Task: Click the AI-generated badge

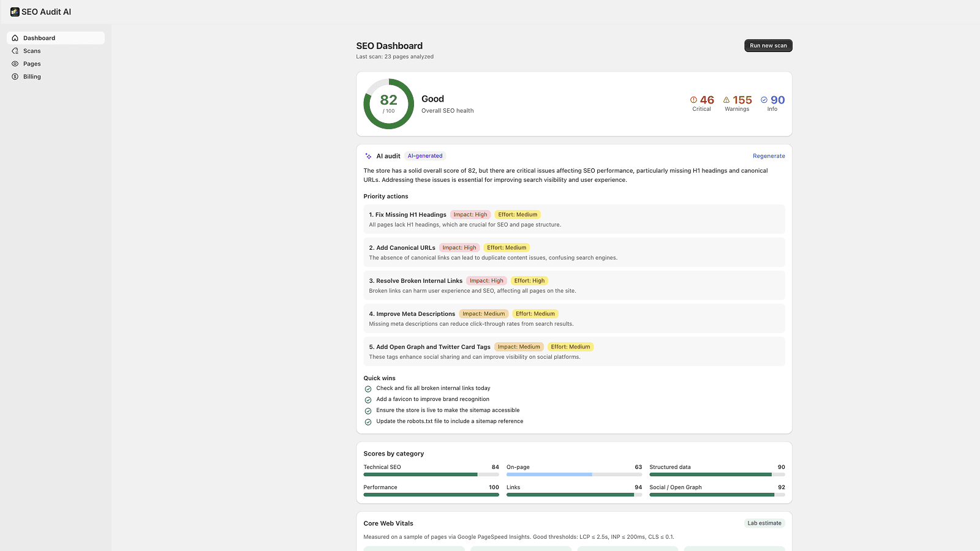Action: 425,156
